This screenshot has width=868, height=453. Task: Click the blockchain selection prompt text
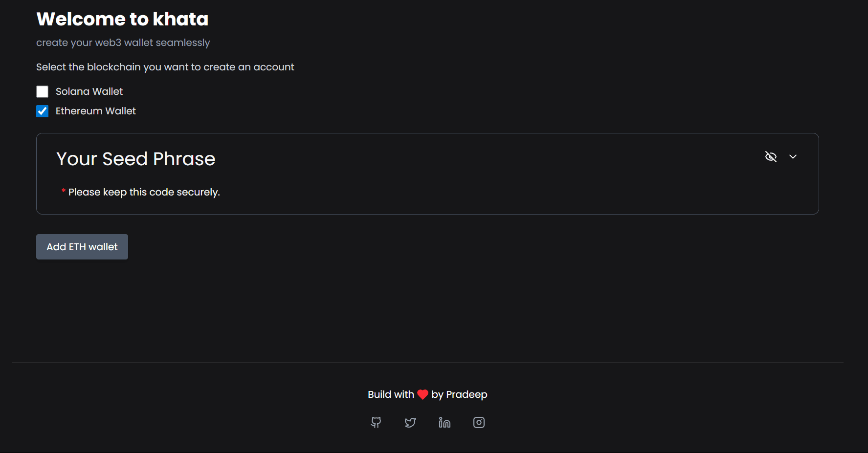[x=165, y=67]
